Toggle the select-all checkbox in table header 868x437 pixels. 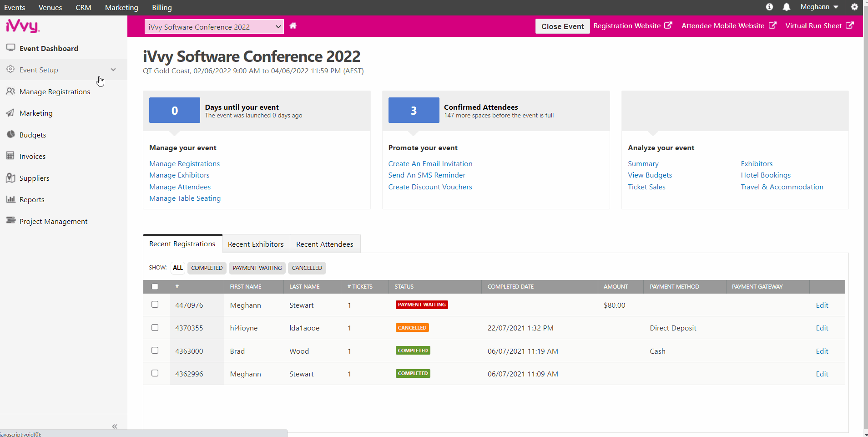click(155, 287)
